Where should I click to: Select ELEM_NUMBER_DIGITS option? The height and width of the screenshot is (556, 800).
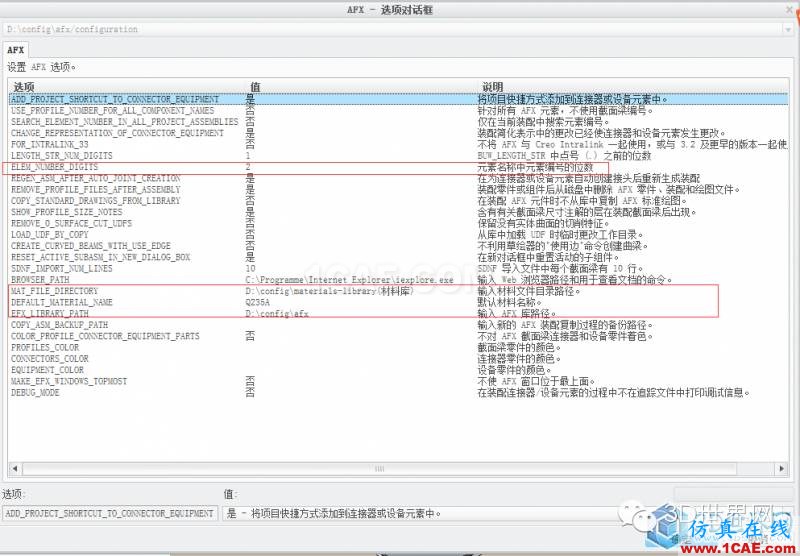(x=54, y=167)
